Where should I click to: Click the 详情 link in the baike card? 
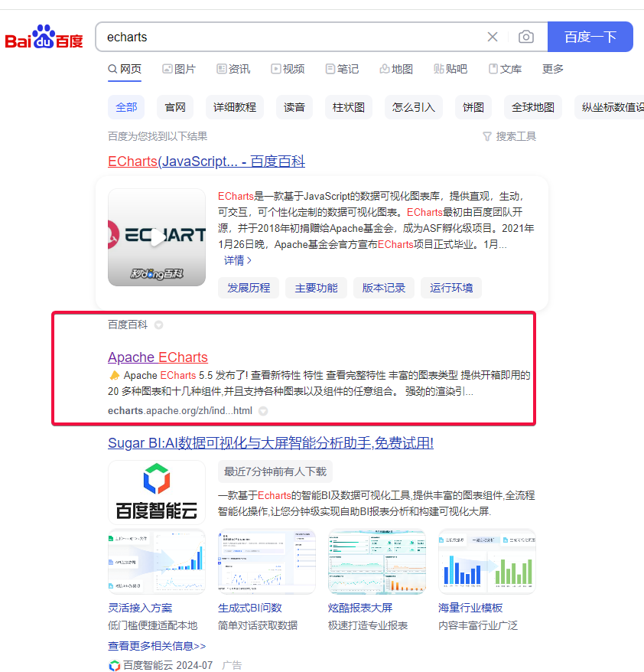[238, 260]
